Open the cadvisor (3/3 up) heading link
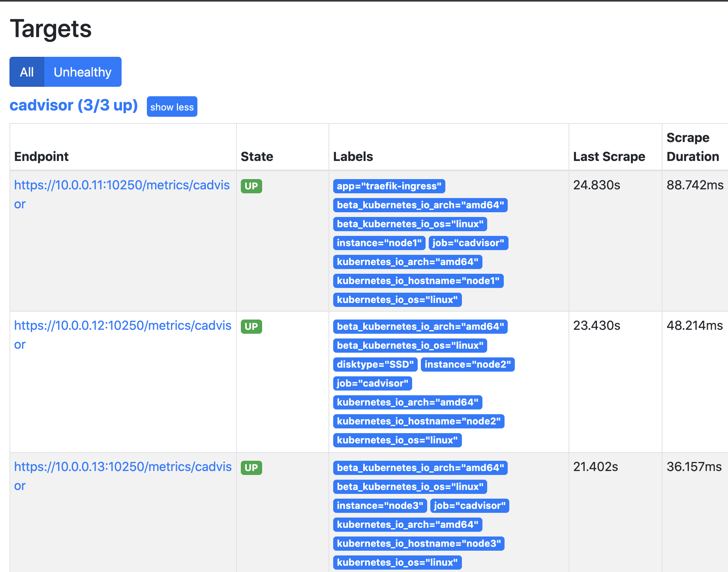The width and height of the screenshot is (728, 572). (73, 105)
